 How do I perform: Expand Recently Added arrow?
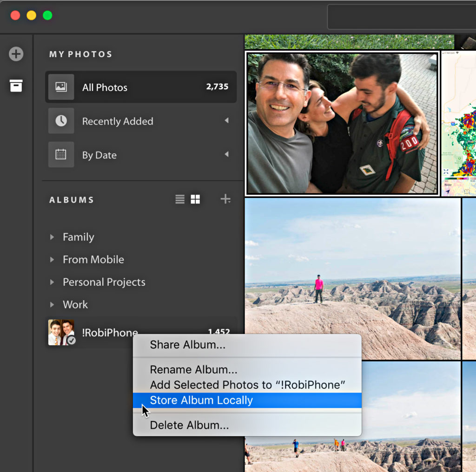click(x=226, y=121)
